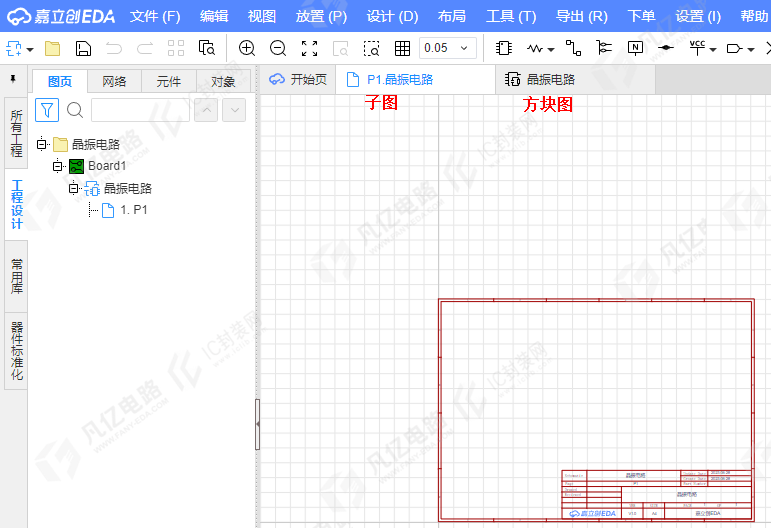This screenshot has width=771, height=528.
Task: Click the next result down arrow
Action: click(x=234, y=110)
